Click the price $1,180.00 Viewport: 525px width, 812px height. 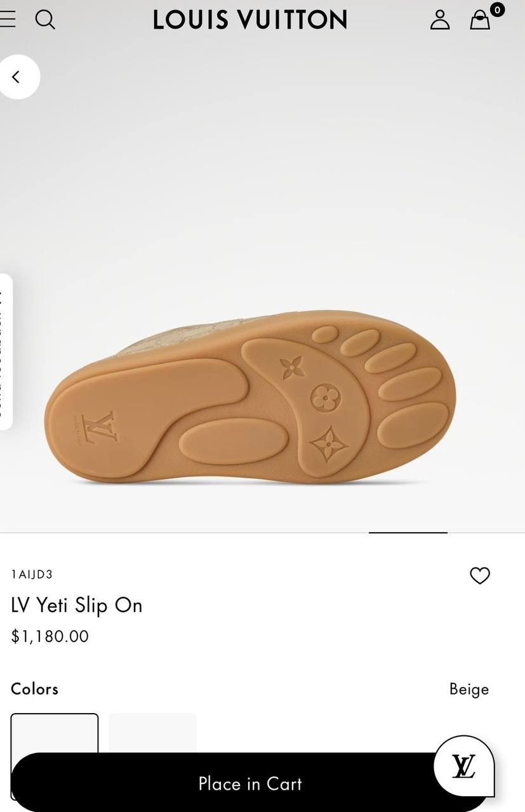pos(50,636)
